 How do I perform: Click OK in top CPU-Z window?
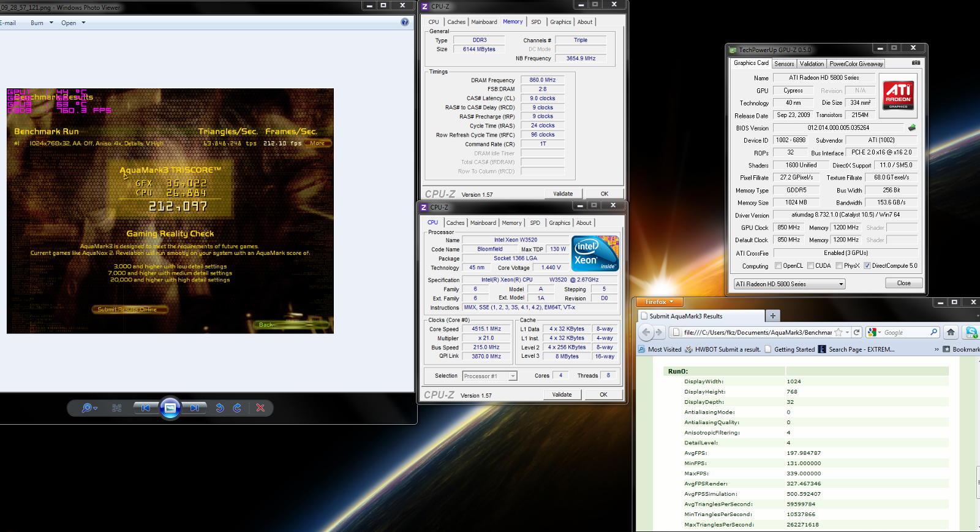(x=604, y=194)
